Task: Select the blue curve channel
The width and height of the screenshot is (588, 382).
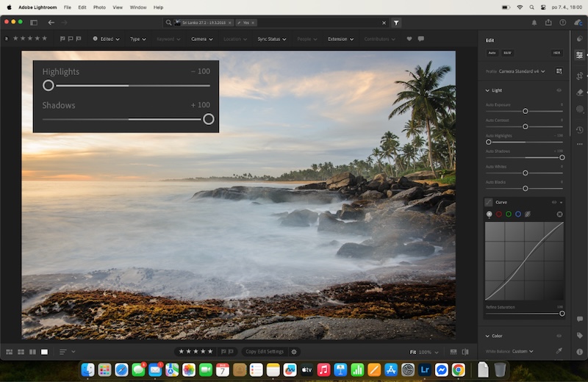Action: (518, 214)
